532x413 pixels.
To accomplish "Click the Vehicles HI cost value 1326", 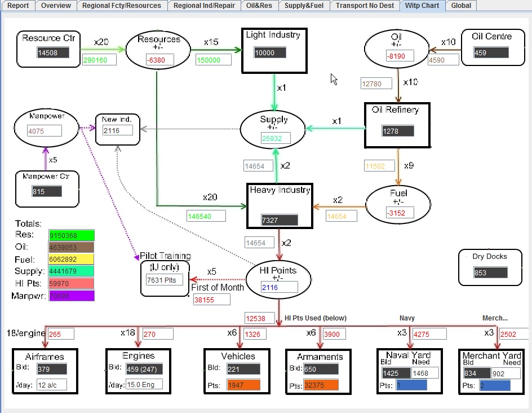I will (255, 334).
